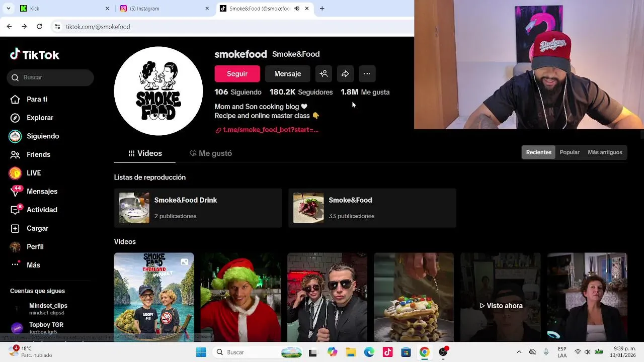The height and width of the screenshot is (362, 644).
Task: Click the add-friend person icon button
Action: (x=324, y=73)
